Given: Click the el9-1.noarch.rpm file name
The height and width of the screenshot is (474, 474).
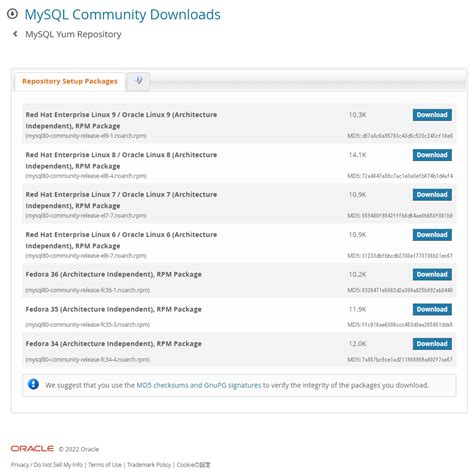Looking at the screenshot, I should coord(86,136).
